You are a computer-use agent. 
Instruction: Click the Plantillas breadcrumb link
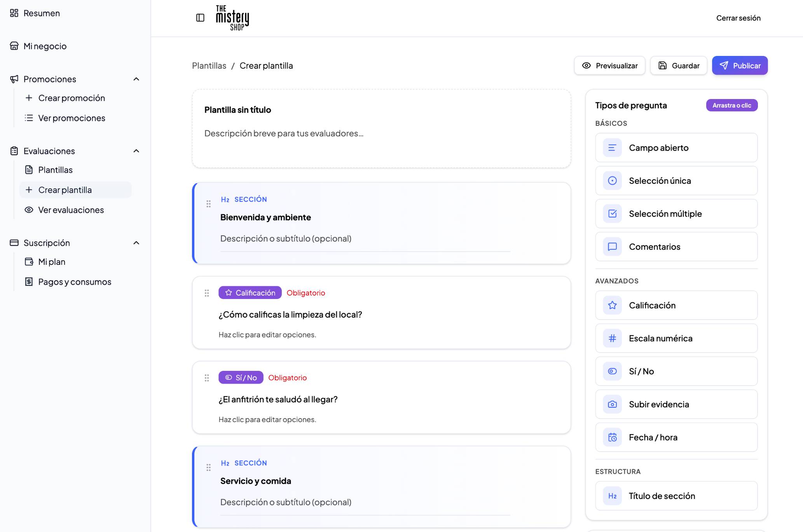coord(209,66)
